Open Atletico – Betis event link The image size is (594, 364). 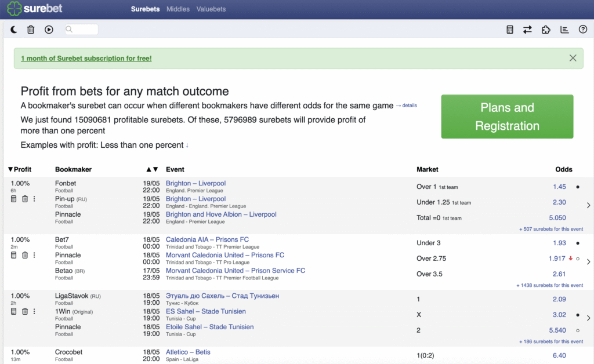[x=188, y=352]
